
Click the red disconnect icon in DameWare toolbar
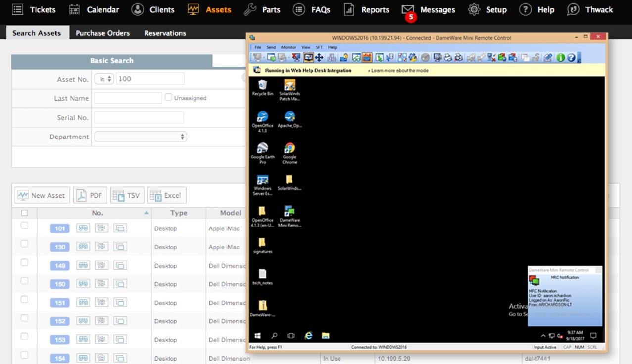tap(295, 57)
